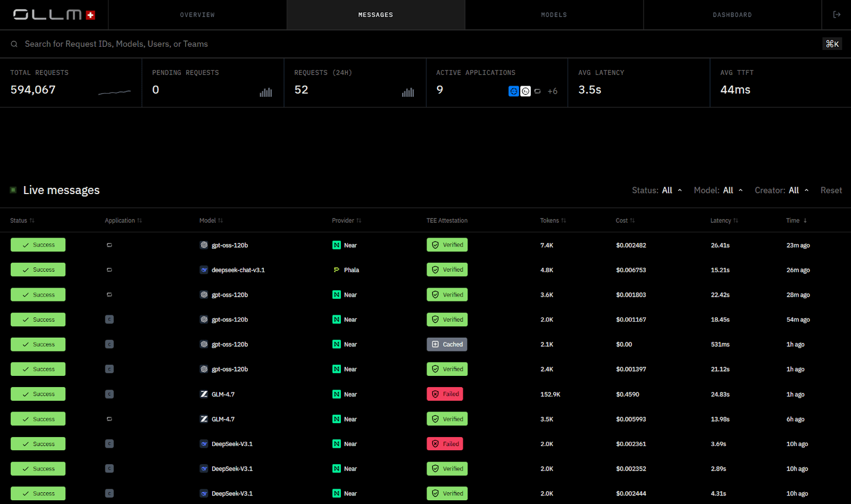Viewport: 851px width, 504px height.
Task: Click the Phala provider icon
Action: 336,270
